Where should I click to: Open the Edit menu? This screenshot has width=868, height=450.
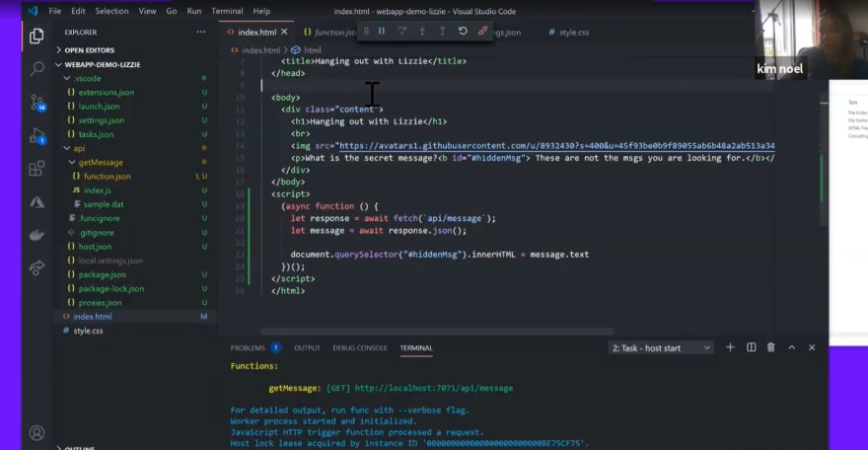[x=78, y=11]
